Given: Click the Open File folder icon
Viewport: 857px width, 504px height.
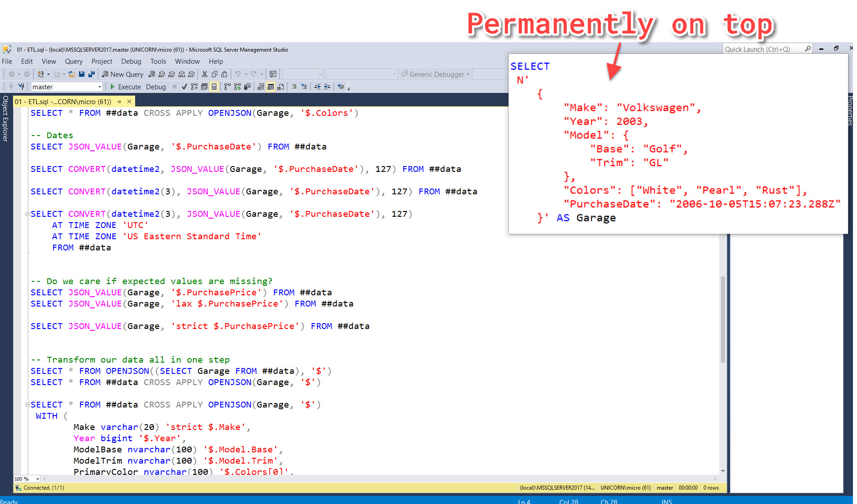Looking at the screenshot, I should (x=72, y=74).
